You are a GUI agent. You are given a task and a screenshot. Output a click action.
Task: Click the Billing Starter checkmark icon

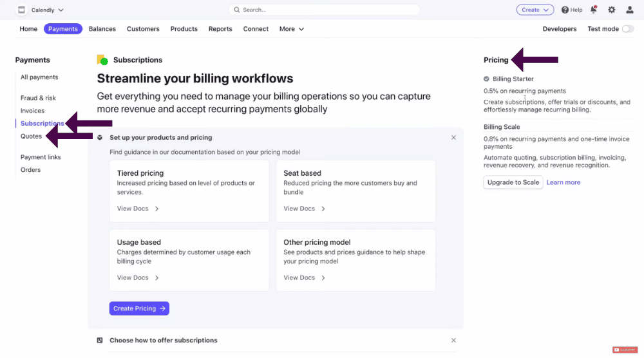point(486,79)
